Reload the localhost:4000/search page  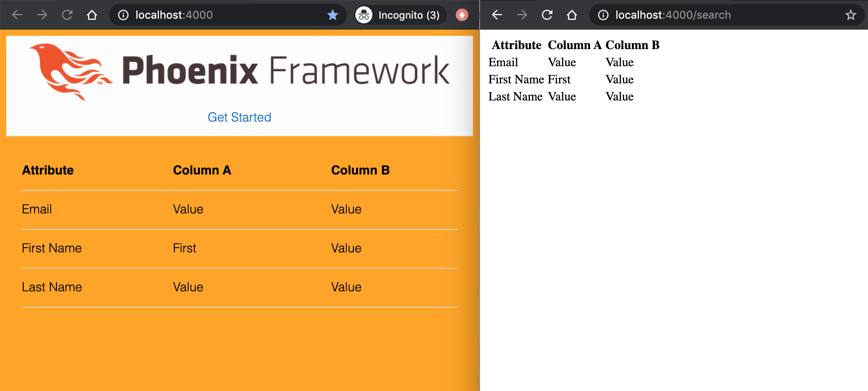[x=547, y=15]
